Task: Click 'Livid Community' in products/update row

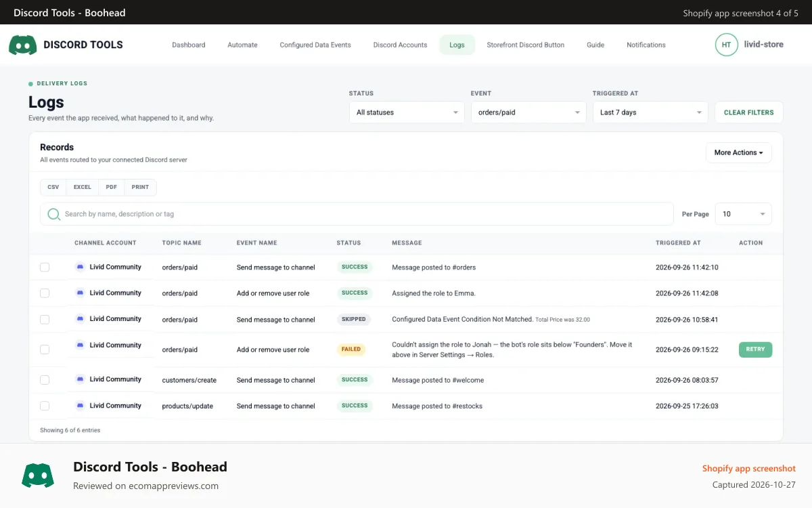Action: click(115, 406)
